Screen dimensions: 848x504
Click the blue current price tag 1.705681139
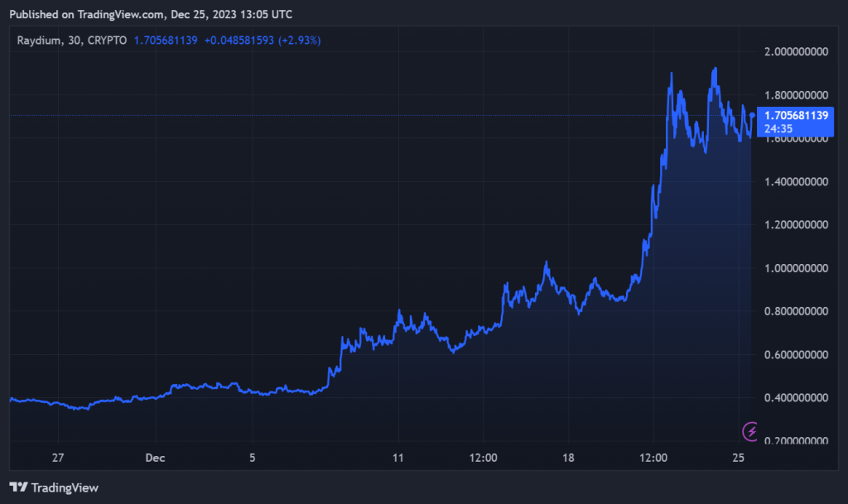(x=797, y=116)
